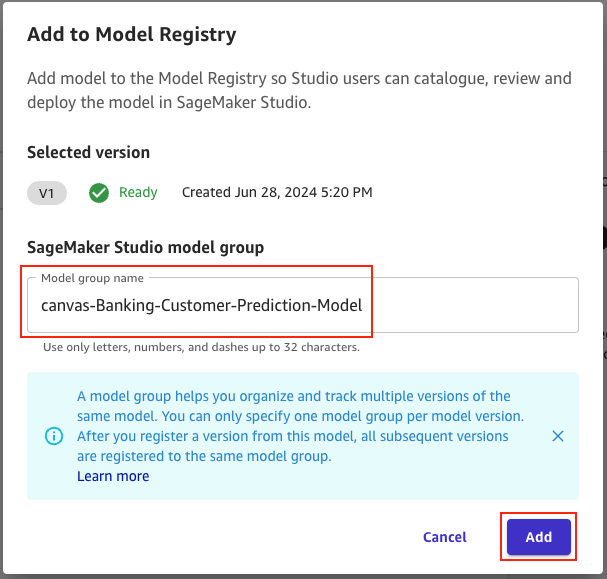The width and height of the screenshot is (607, 579).
Task: Click the small Model group name label
Action: 92,278
